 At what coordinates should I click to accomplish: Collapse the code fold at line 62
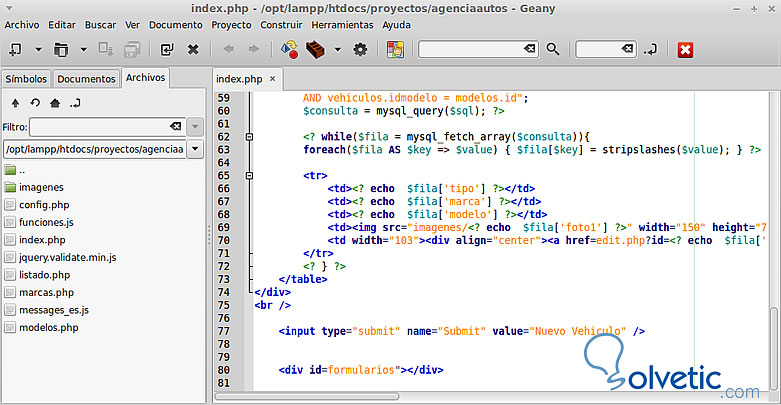(250, 136)
